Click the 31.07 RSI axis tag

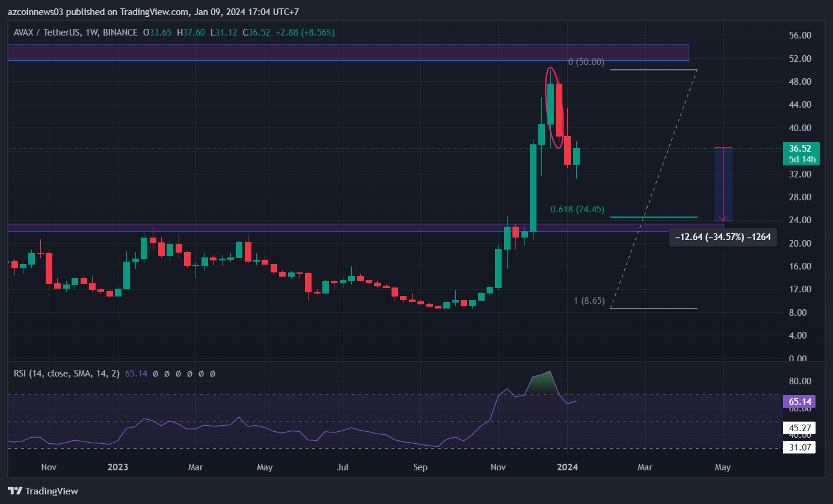[800, 447]
